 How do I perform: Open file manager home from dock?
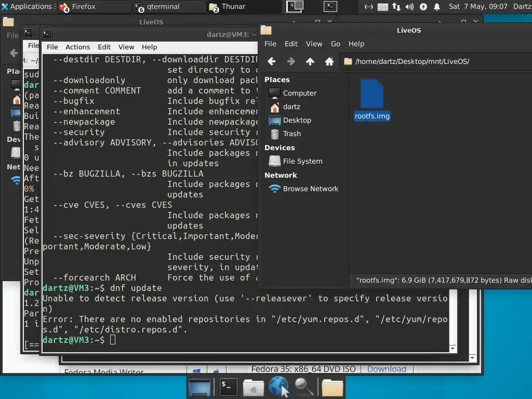(253, 387)
